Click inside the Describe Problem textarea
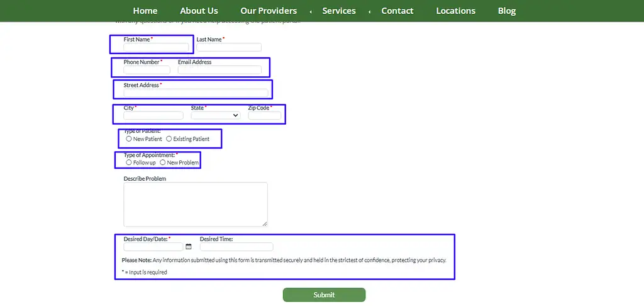The height and width of the screenshot is (306, 644). tap(196, 205)
